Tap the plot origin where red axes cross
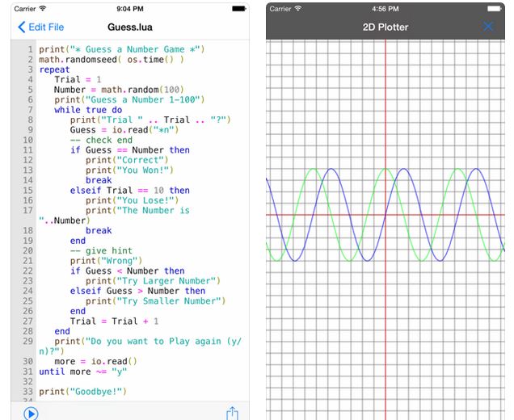Image resolution: width=514 pixels, height=420 pixels. [385, 215]
